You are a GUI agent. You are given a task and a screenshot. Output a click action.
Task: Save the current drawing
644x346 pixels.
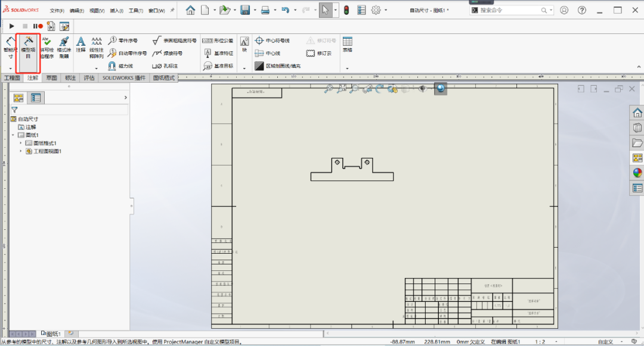click(x=245, y=10)
